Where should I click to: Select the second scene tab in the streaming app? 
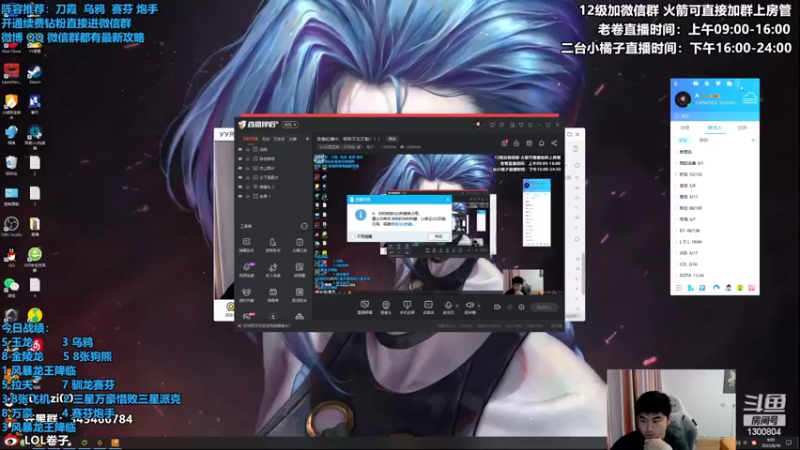(x=266, y=139)
